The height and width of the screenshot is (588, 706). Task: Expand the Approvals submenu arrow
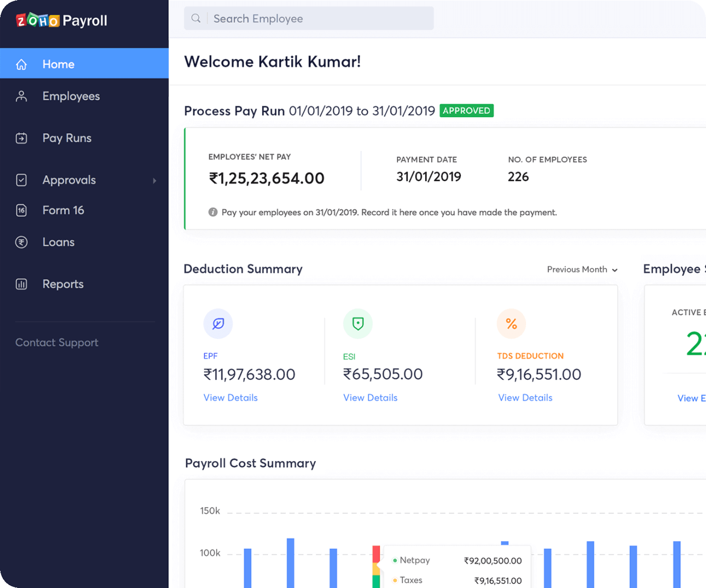[154, 180]
